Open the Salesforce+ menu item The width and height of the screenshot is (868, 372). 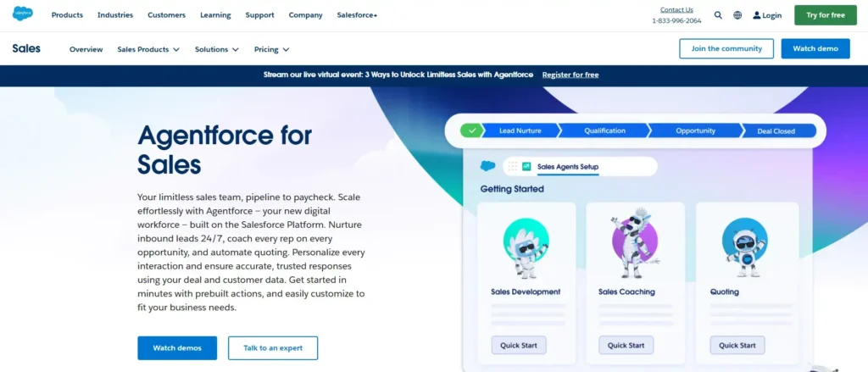click(x=357, y=15)
